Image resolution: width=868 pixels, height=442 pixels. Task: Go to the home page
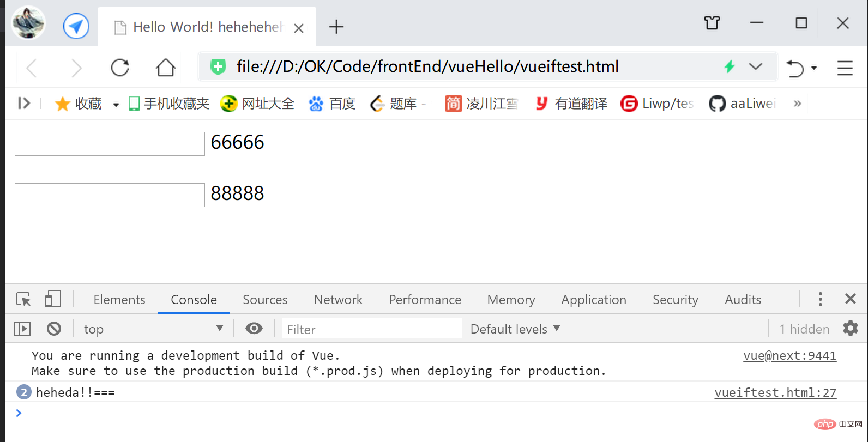[166, 68]
